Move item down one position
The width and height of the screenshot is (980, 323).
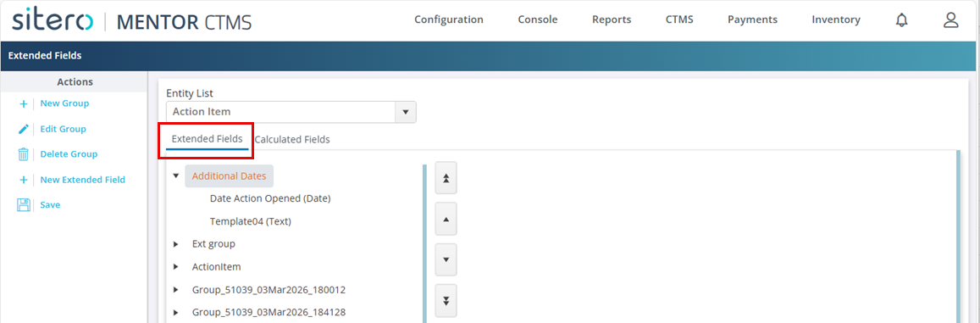(x=446, y=259)
